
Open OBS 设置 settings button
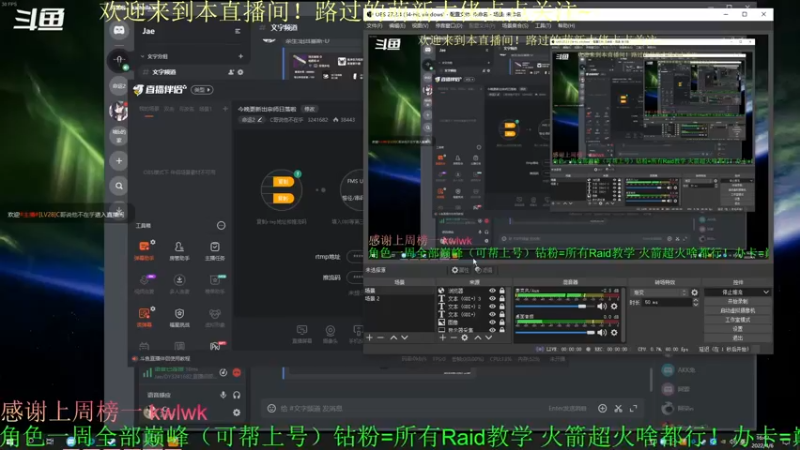point(738,329)
